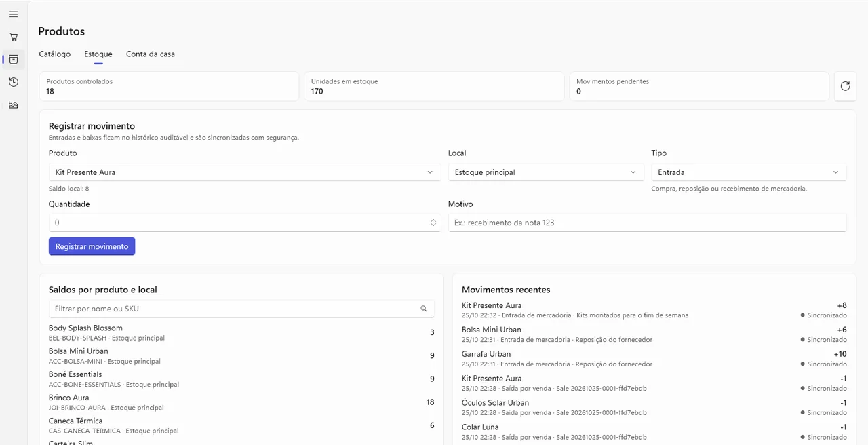Click the Kit Presente Aura -1 sale movement
This screenshot has height=445, width=868.
654,383
